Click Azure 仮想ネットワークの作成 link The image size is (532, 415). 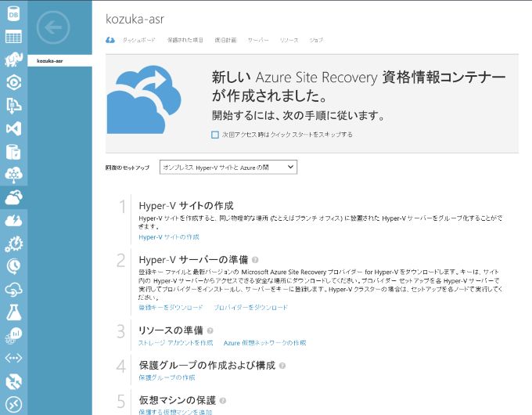coord(264,343)
